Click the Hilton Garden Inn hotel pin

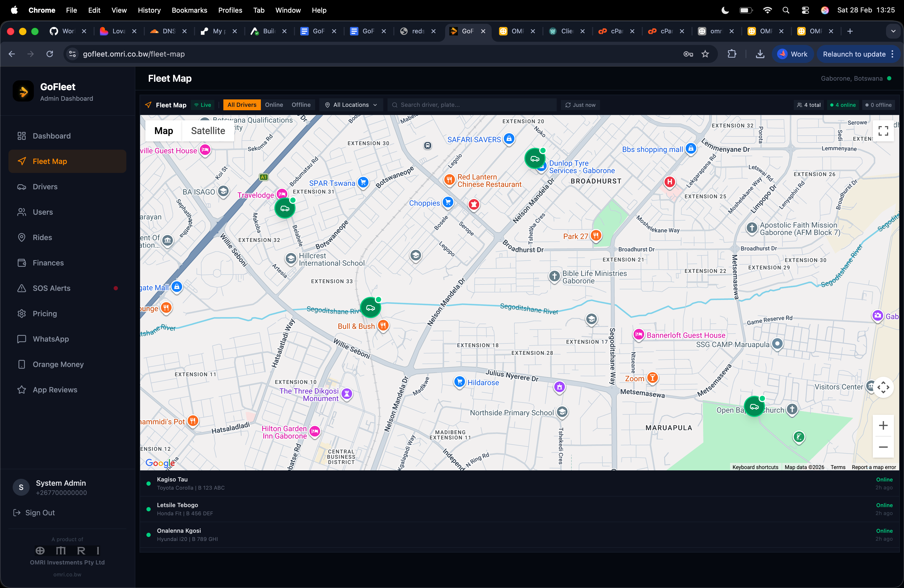coord(315,431)
